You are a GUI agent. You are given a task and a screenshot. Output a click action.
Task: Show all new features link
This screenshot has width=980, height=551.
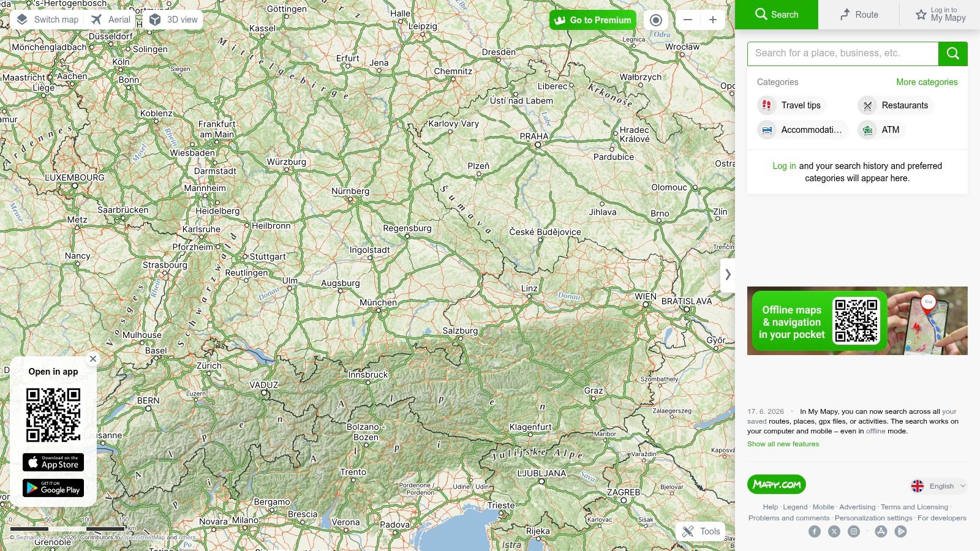coord(783,444)
